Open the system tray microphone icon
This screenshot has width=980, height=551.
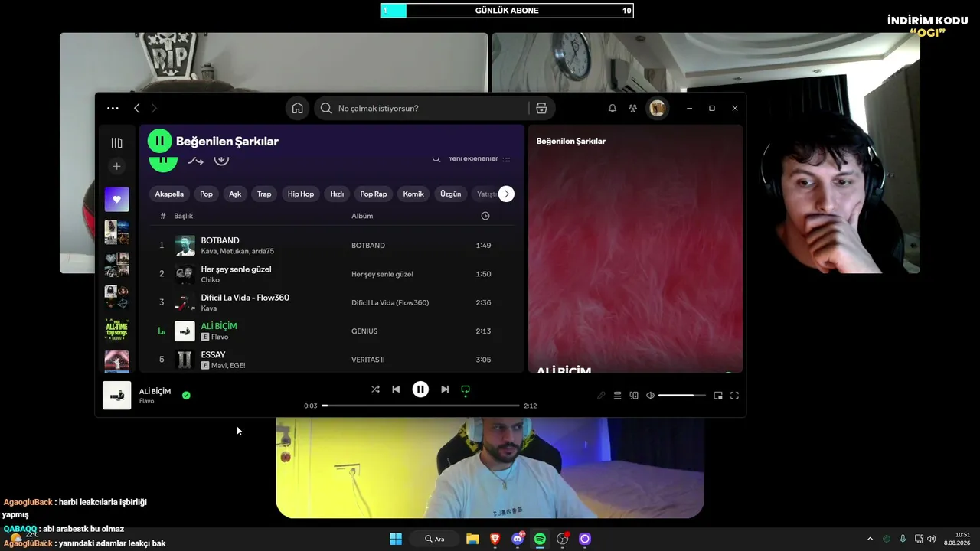coord(903,539)
